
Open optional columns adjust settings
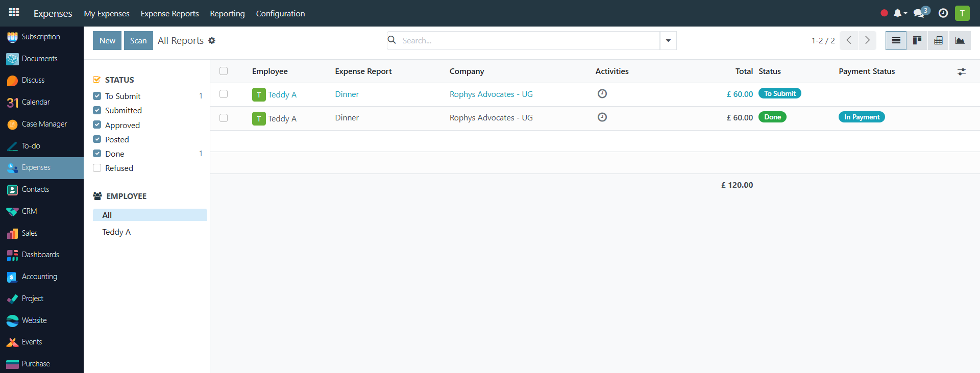point(962,72)
